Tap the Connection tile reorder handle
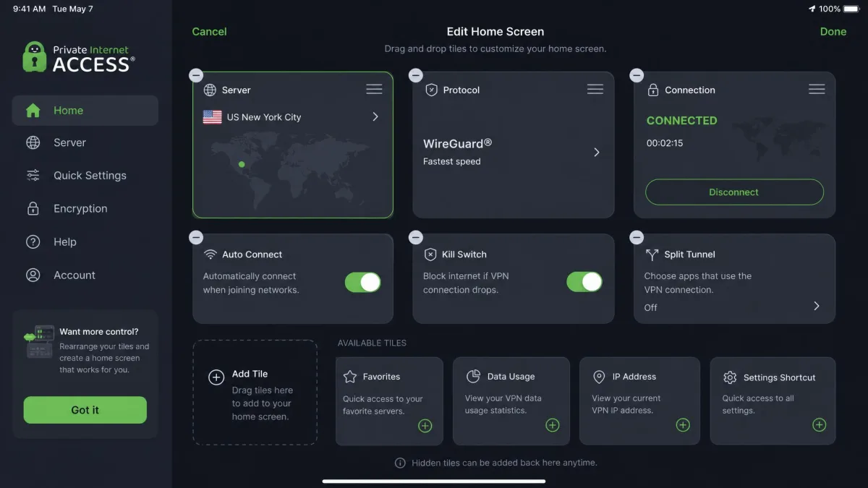Image resolution: width=868 pixels, height=488 pixels. coord(817,89)
